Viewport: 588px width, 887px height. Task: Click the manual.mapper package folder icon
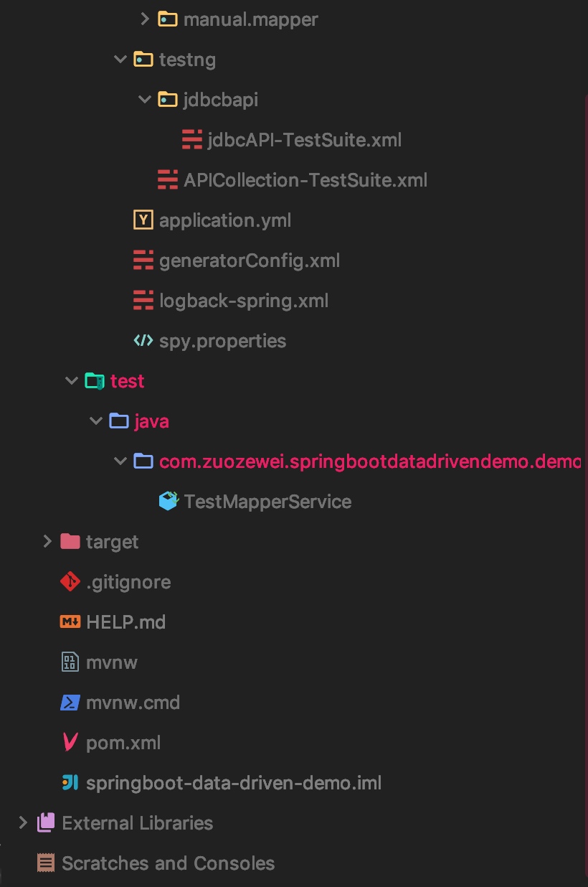point(167,19)
